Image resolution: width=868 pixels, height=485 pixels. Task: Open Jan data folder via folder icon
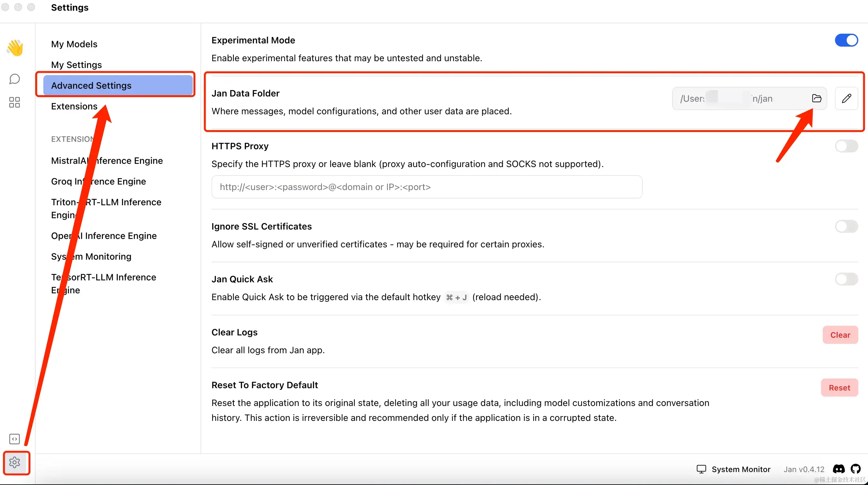click(817, 98)
